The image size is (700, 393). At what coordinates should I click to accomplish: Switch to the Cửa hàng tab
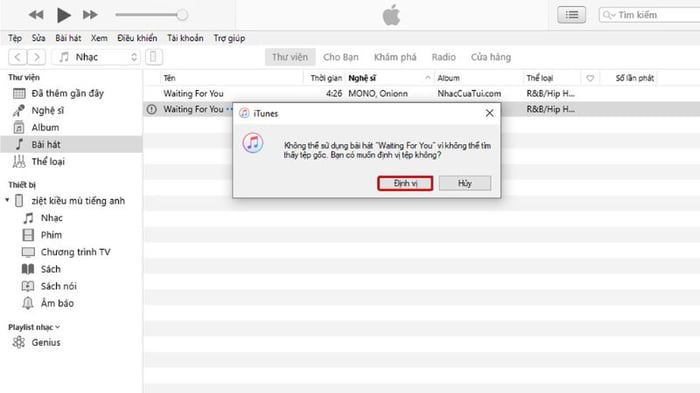[491, 57]
